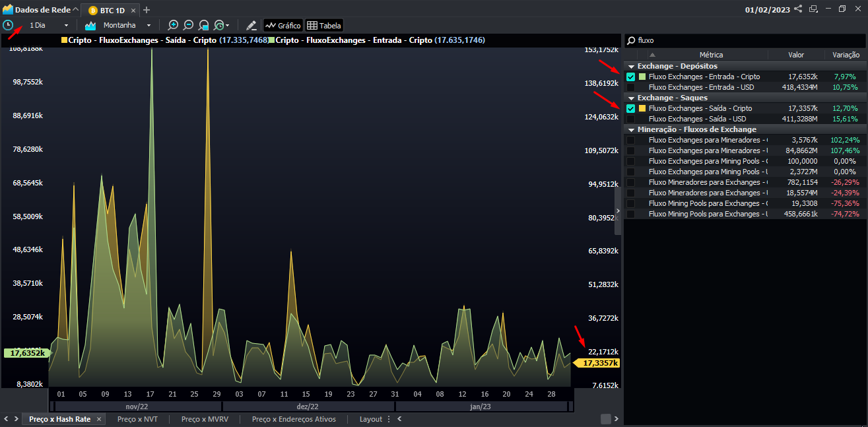Open the drawing pencil tool
The image size is (868, 427).
point(251,24)
